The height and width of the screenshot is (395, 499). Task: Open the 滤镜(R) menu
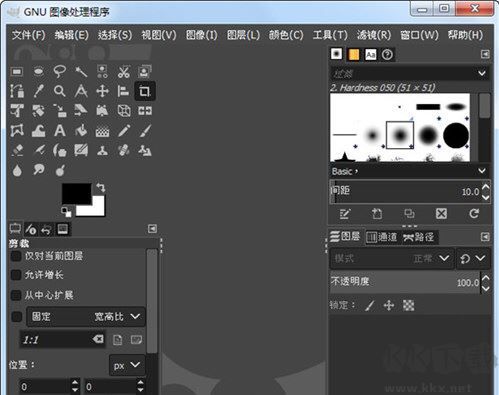click(374, 35)
